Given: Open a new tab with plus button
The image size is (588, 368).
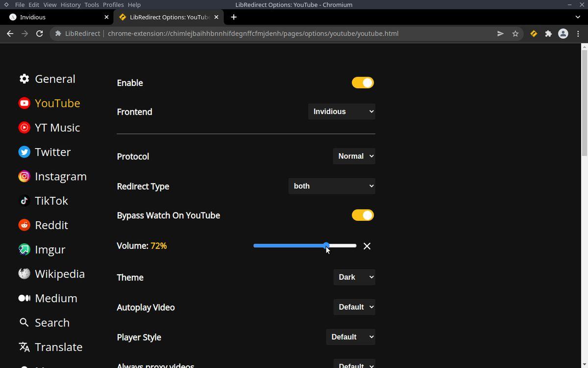Looking at the screenshot, I should (234, 17).
